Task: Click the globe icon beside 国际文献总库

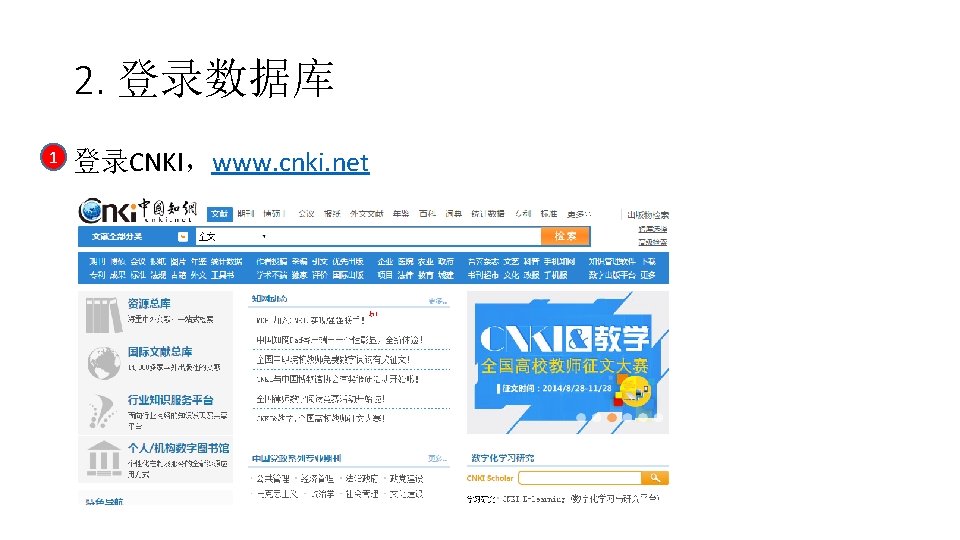Action: [103, 363]
